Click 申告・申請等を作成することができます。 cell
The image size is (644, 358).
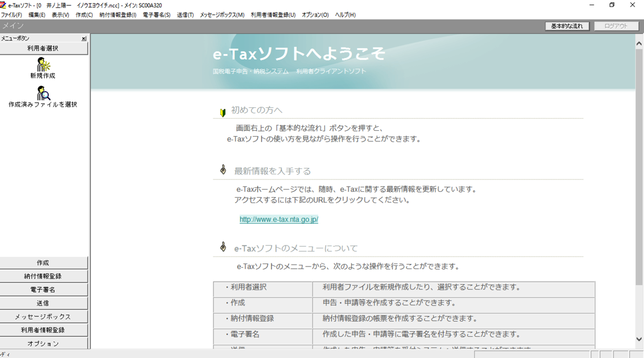click(454, 305)
